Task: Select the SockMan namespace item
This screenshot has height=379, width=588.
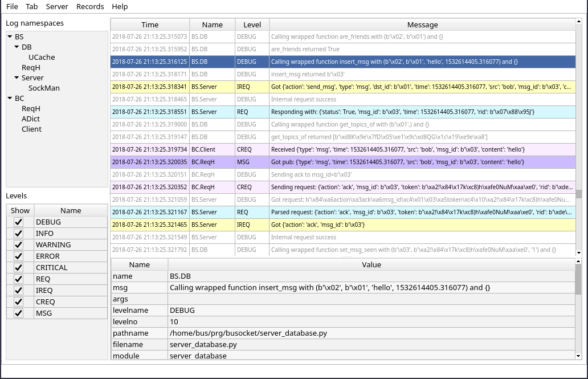Action: coord(44,88)
